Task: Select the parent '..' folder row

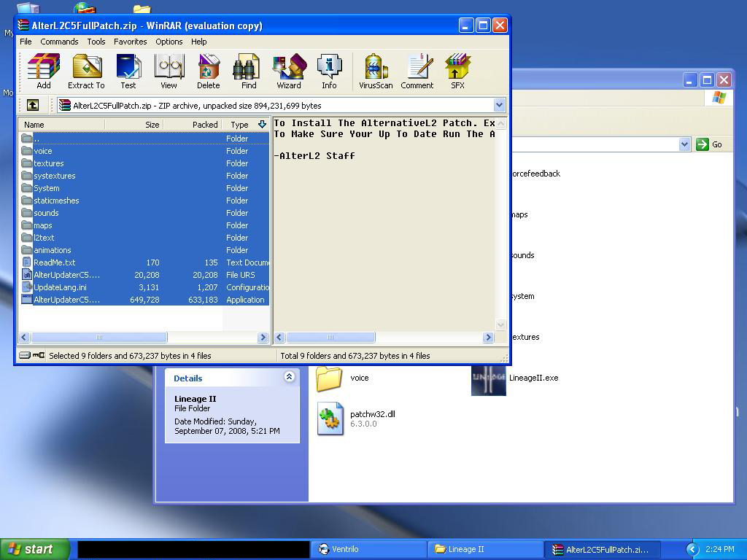Action: 144,139
